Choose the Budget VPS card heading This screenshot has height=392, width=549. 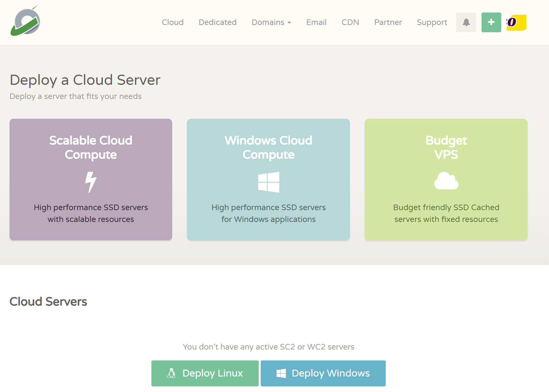click(x=446, y=147)
